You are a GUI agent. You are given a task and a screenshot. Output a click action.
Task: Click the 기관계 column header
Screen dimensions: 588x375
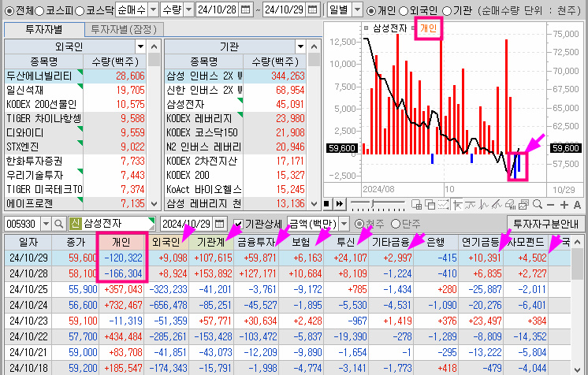coord(211,242)
